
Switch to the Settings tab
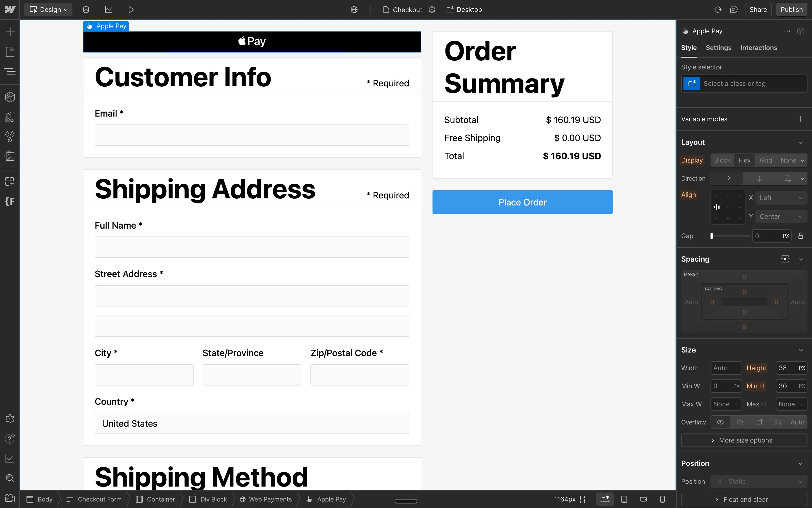[x=718, y=48]
